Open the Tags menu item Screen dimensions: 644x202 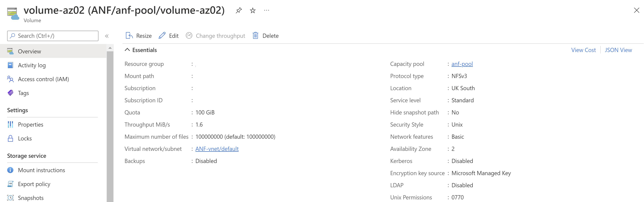(23, 93)
